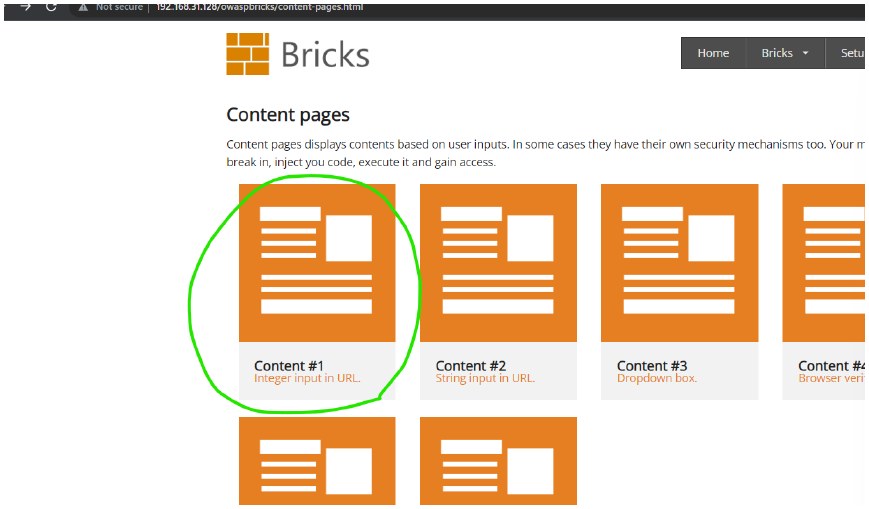Click 'Integer input in URL.' caption
Screen dimensions: 869x509
pos(307,378)
